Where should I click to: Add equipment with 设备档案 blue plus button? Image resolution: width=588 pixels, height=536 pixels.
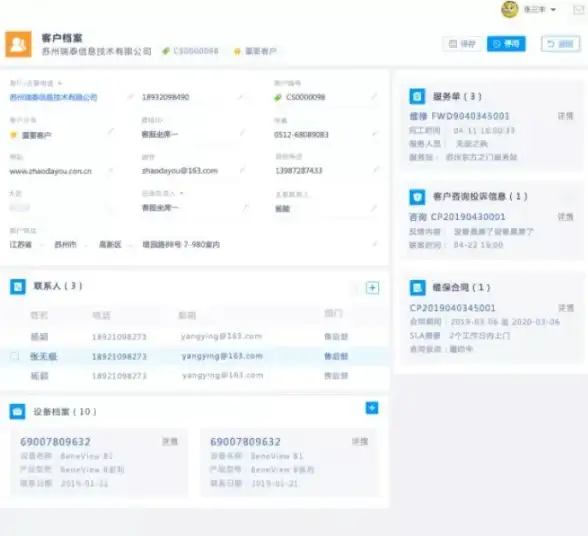(x=372, y=408)
